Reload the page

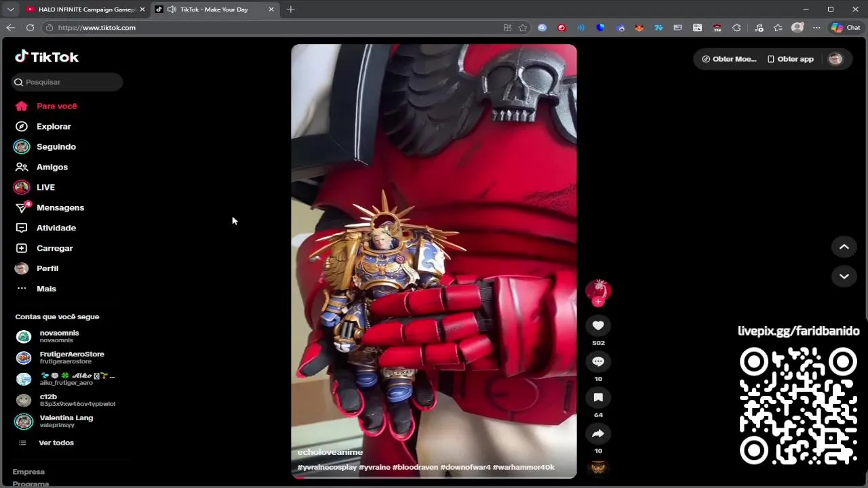click(30, 28)
